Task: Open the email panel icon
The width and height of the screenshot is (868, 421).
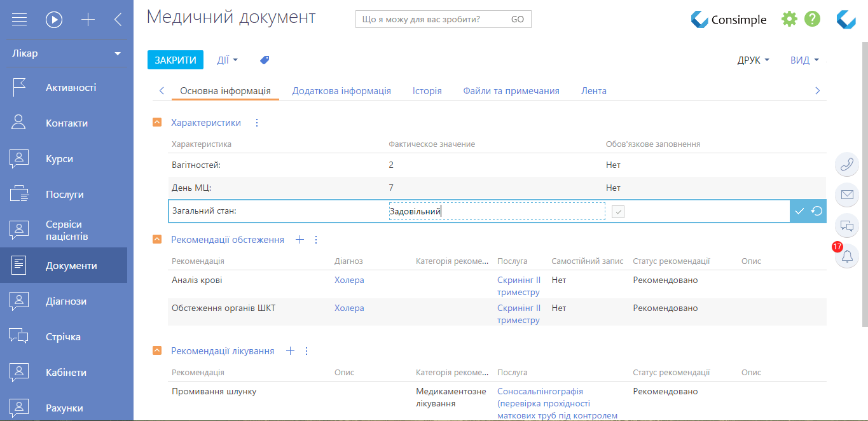Action: pyautogui.click(x=846, y=195)
